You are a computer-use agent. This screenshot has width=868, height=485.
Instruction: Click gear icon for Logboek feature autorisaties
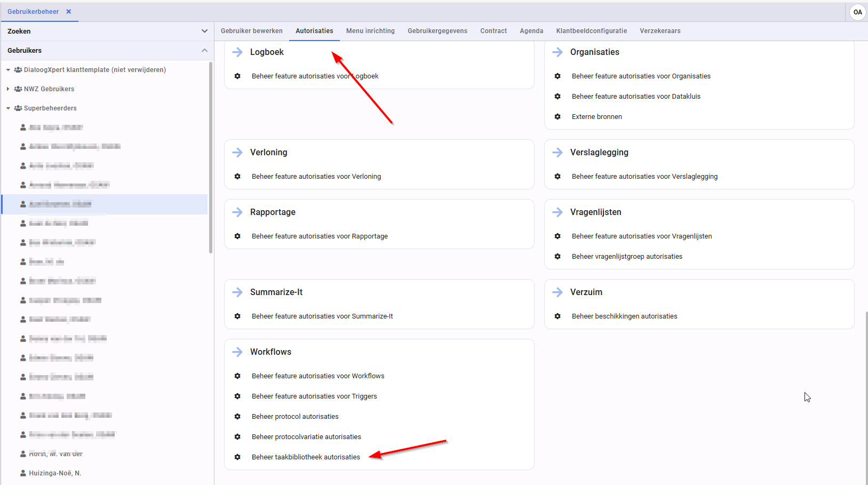tap(237, 76)
